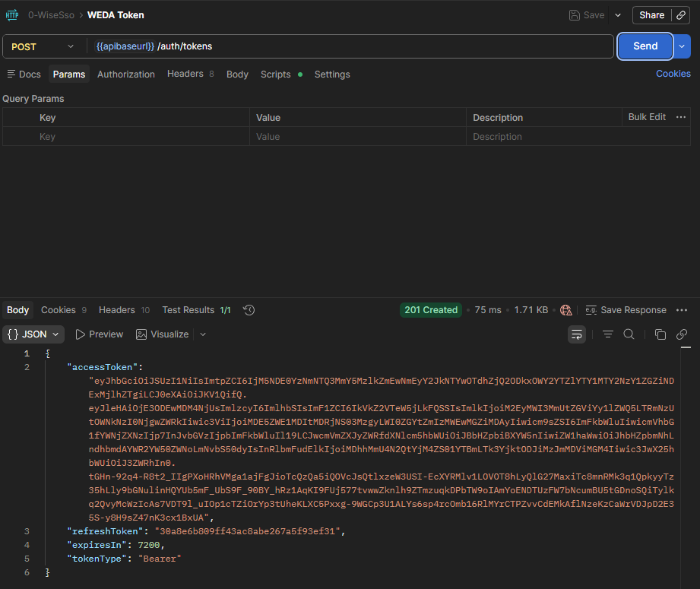Viewport: 700px width, 589px height.
Task: Click the request URL input field
Action: [350, 46]
